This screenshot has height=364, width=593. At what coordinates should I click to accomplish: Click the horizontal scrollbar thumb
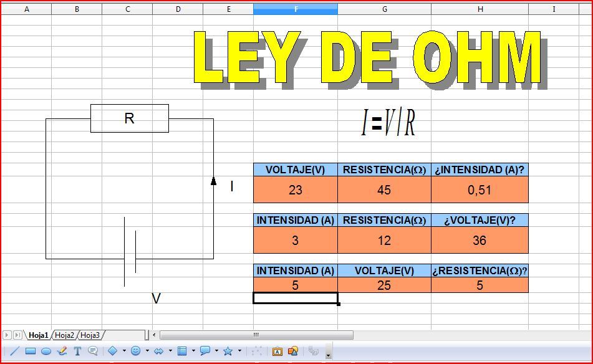pos(256,335)
